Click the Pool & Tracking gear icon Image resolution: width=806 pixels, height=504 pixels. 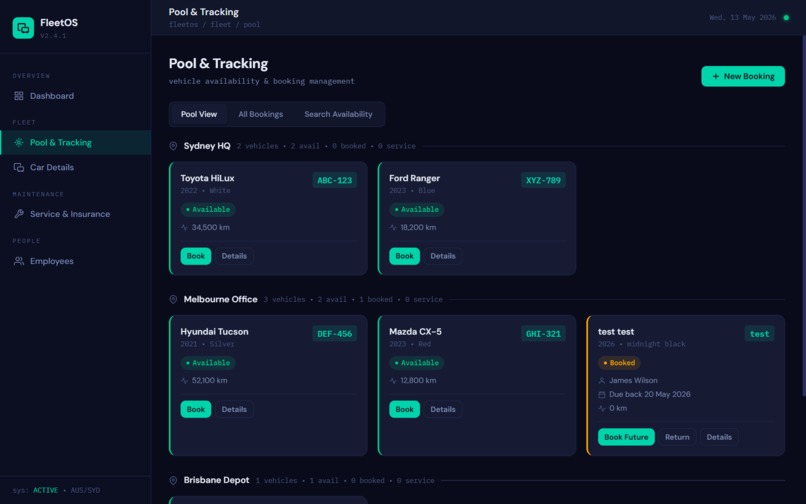(x=19, y=142)
